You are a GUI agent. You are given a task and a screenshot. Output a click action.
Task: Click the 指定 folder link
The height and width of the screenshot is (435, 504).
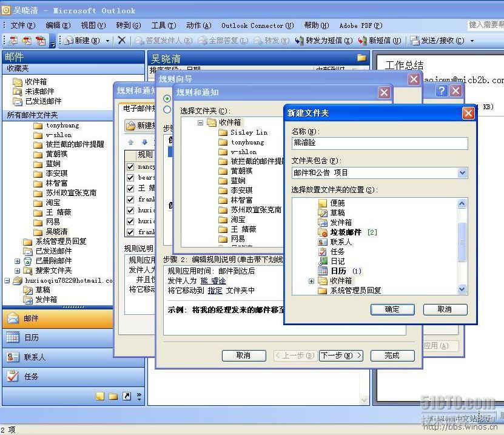215,291
